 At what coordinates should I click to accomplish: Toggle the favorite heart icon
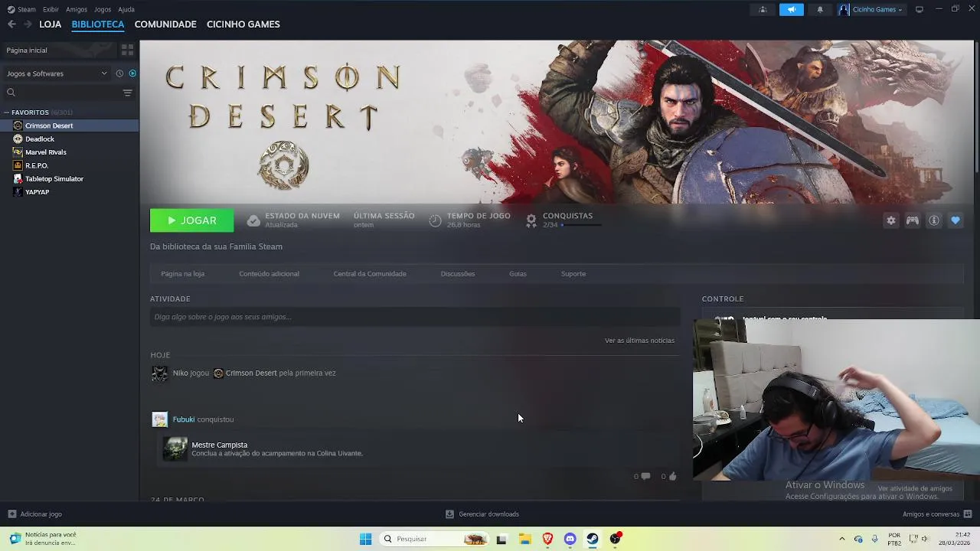[x=955, y=220]
